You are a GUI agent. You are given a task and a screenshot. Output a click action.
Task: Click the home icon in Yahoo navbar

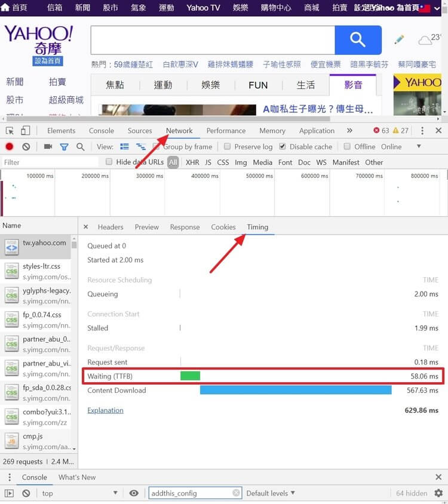coord(5,7)
